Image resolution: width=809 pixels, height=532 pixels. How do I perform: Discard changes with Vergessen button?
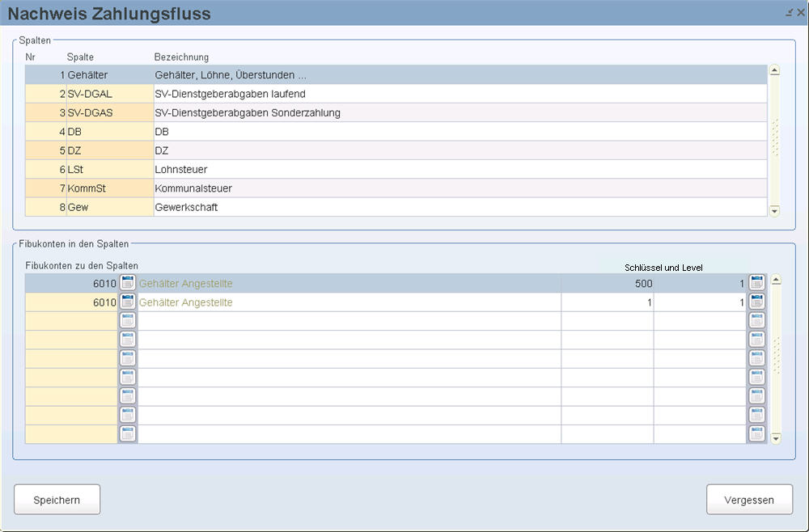(x=749, y=500)
